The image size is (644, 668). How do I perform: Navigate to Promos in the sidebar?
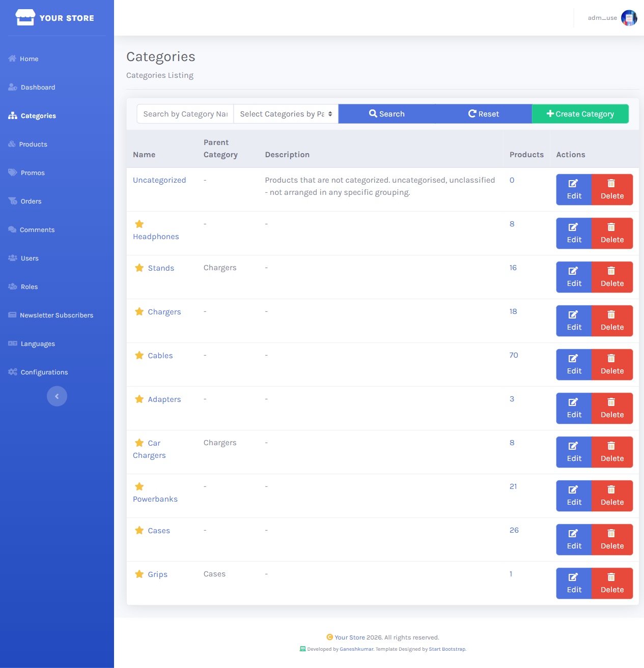coord(26,172)
